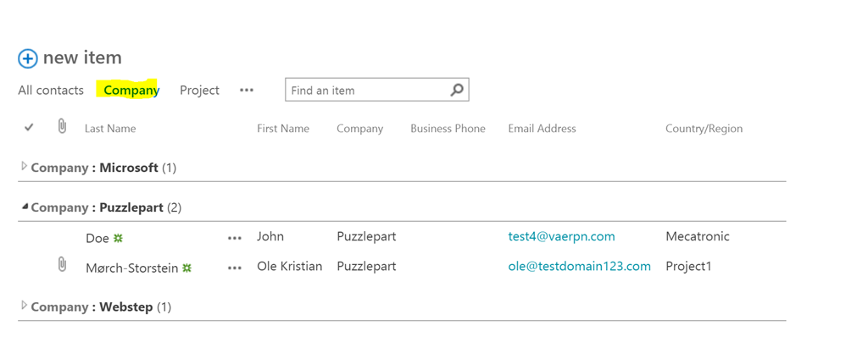868x348 pixels.
Task: Switch to the All contacts view
Action: tap(51, 90)
